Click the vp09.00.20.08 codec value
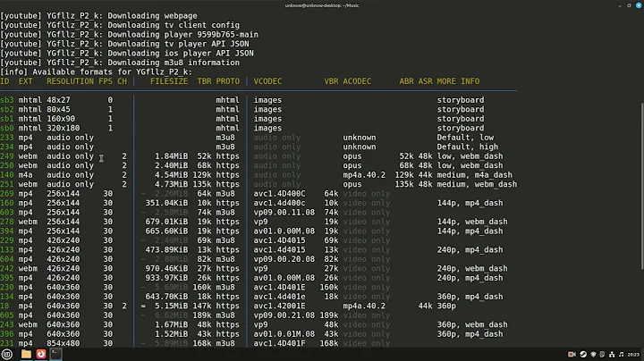This screenshot has height=361, width=644. 284,259
